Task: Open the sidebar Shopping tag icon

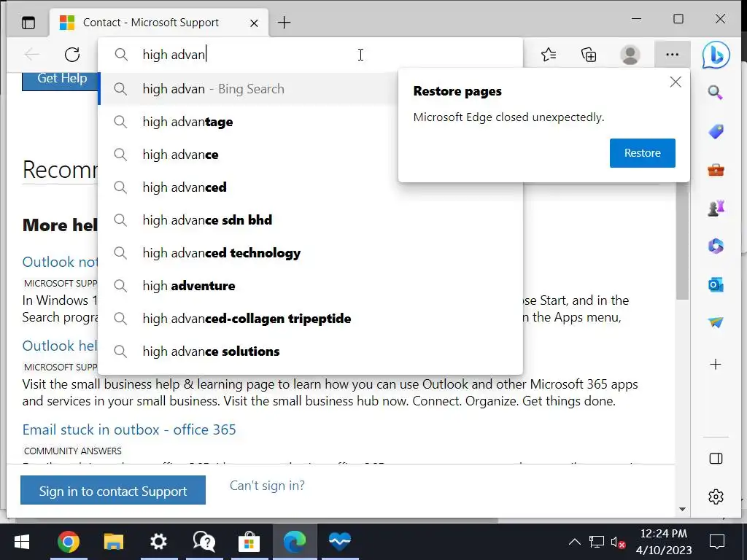Action: [716, 131]
